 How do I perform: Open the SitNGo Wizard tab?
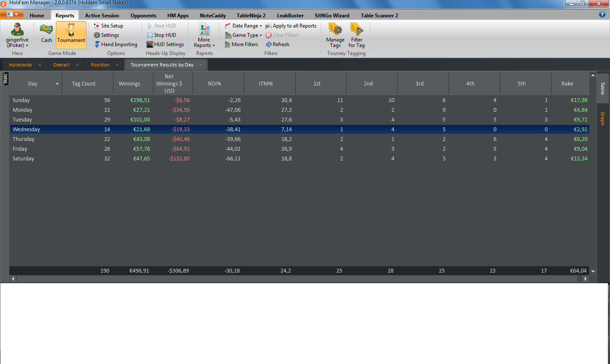click(332, 16)
